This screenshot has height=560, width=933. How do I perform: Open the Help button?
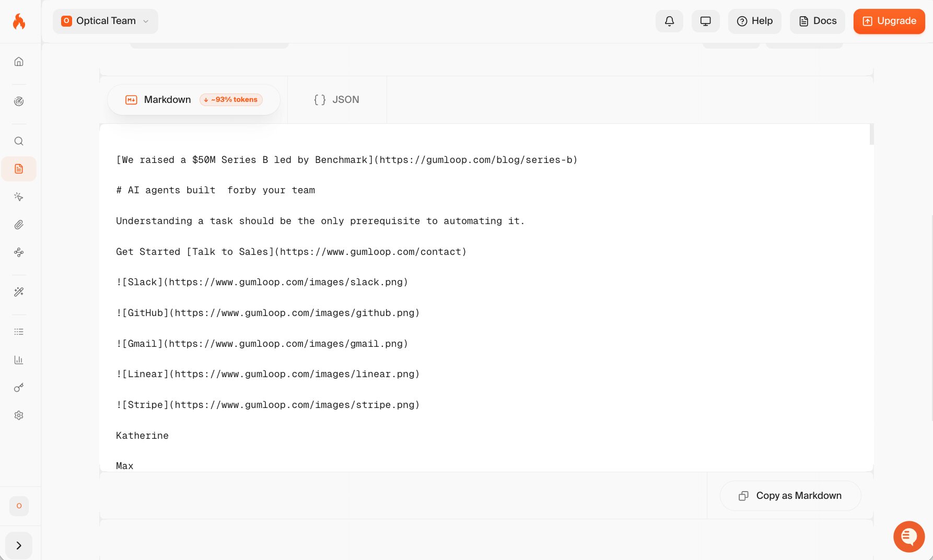tap(755, 21)
